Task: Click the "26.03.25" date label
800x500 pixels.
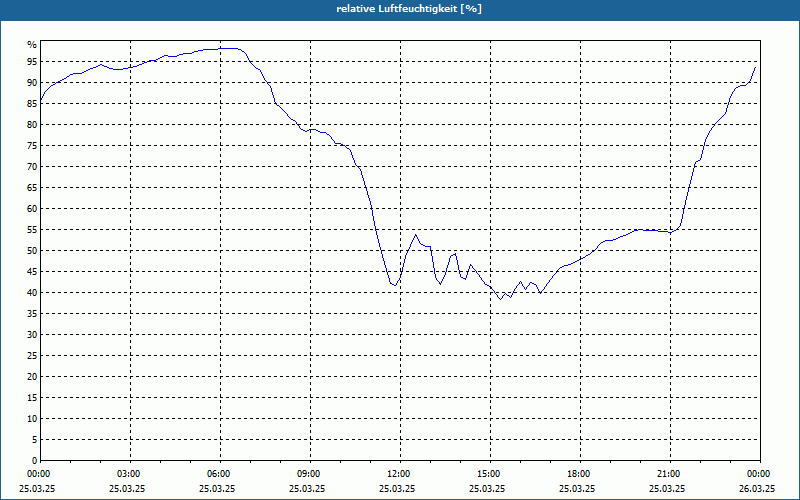Action: pos(758,488)
